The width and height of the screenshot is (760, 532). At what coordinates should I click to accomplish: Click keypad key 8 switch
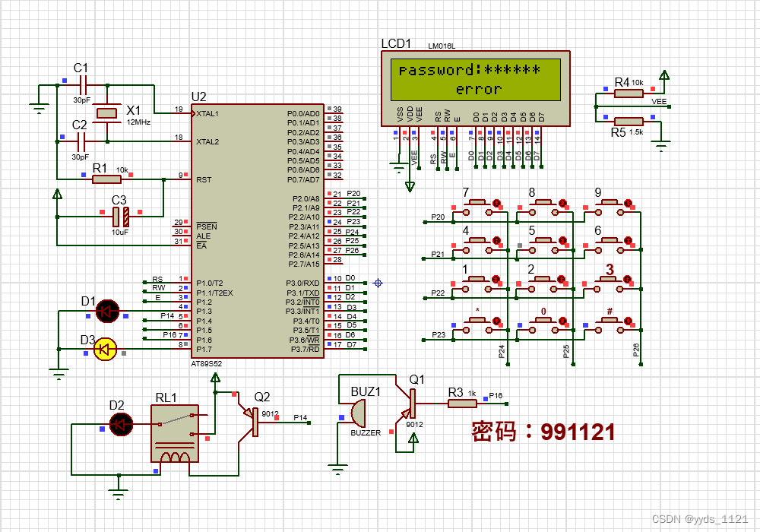coord(543,207)
